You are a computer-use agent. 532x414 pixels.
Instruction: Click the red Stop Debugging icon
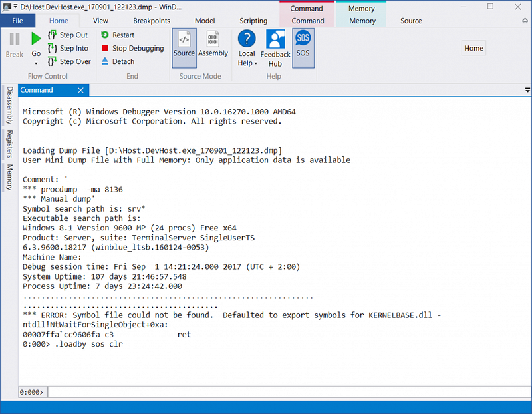point(105,48)
